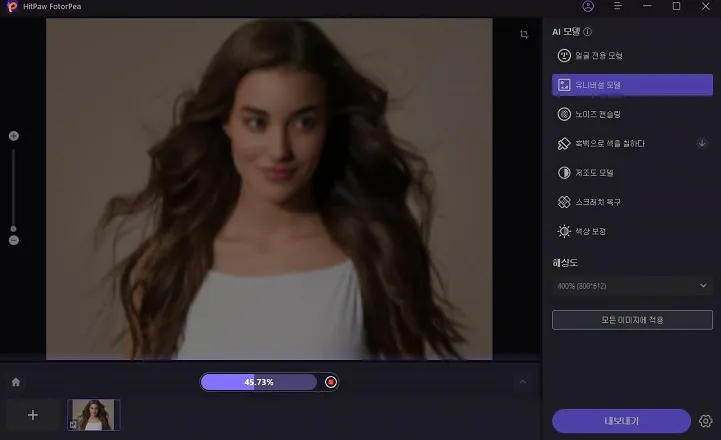This screenshot has width=721, height=440.
Task: Click the 내보내기 export button
Action: tap(621, 421)
